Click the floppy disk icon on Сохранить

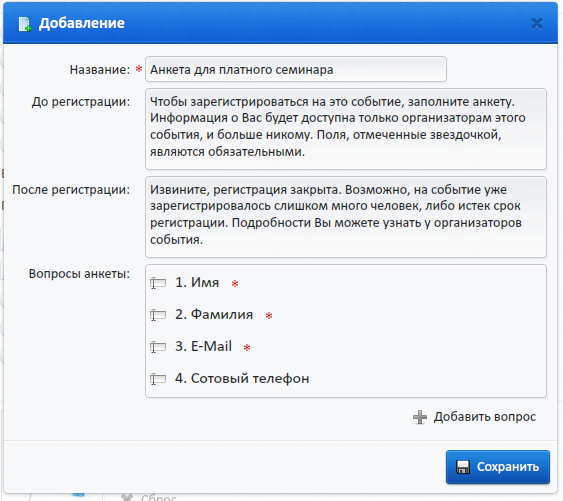click(x=463, y=467)
